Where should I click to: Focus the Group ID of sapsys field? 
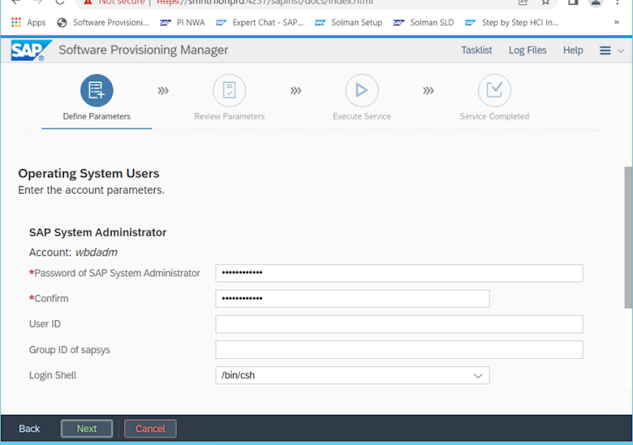point(399,350)
